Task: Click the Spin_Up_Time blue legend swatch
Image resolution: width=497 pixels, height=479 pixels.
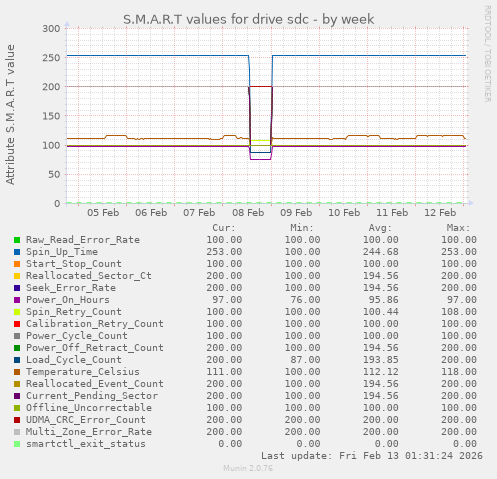Action: [17, 252]
